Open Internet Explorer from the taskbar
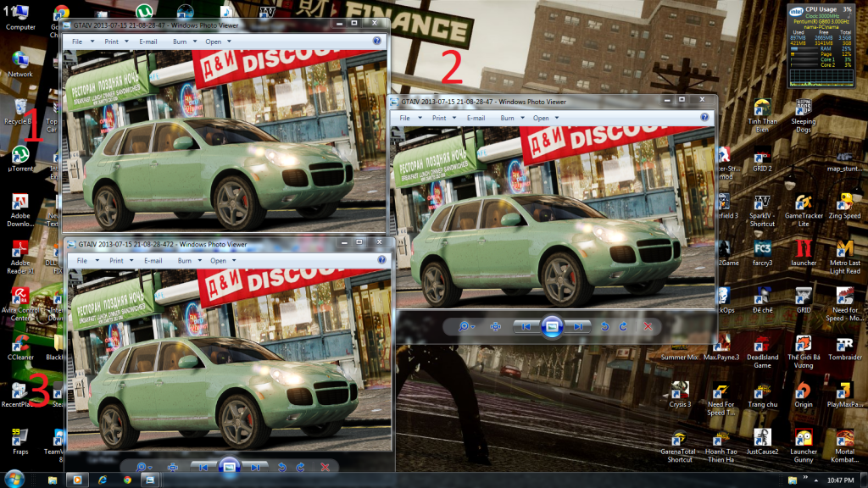The height and width of the screenshot is (488, 868). point(103,480)
